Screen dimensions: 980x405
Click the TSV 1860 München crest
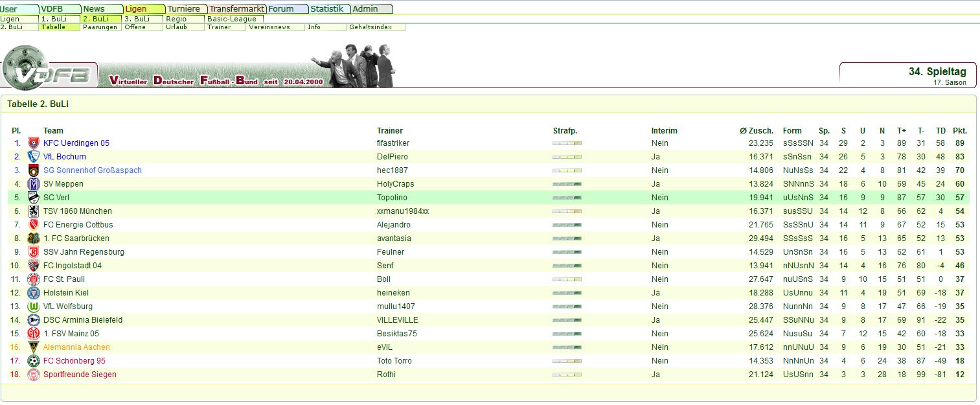(34, 211)
